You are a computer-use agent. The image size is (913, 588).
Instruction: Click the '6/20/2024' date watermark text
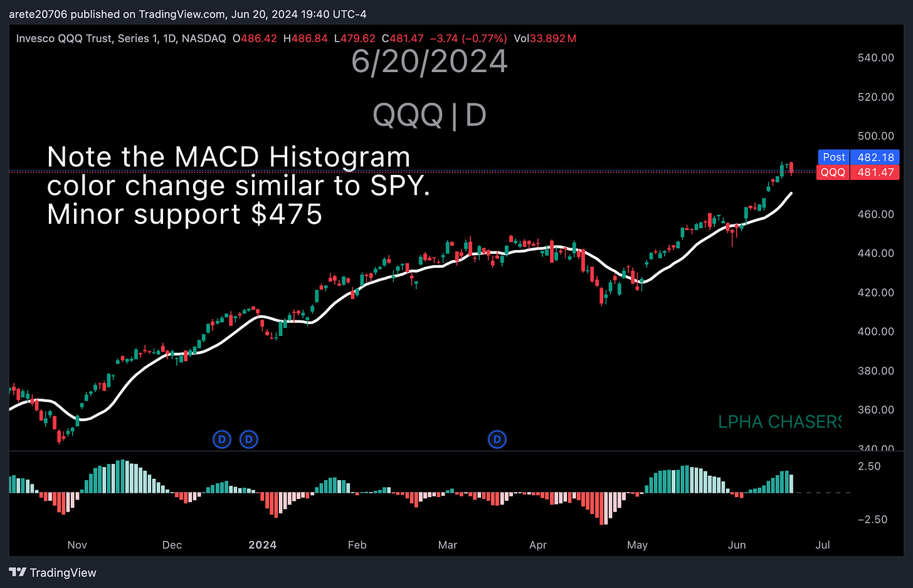click(430, 61)
